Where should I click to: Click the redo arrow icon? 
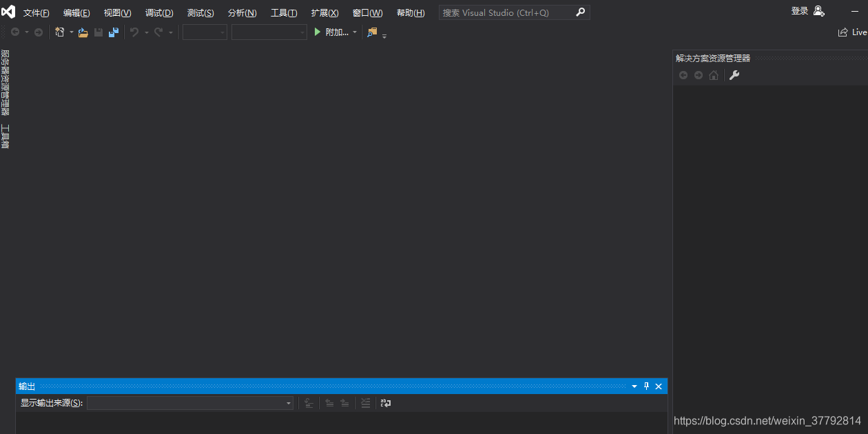(158, 32)
